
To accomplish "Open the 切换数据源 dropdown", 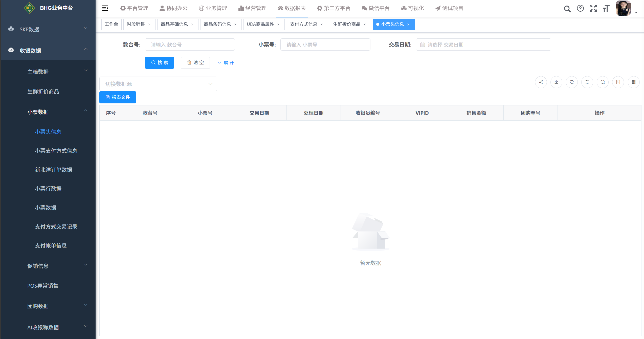I will click(158, 84).
